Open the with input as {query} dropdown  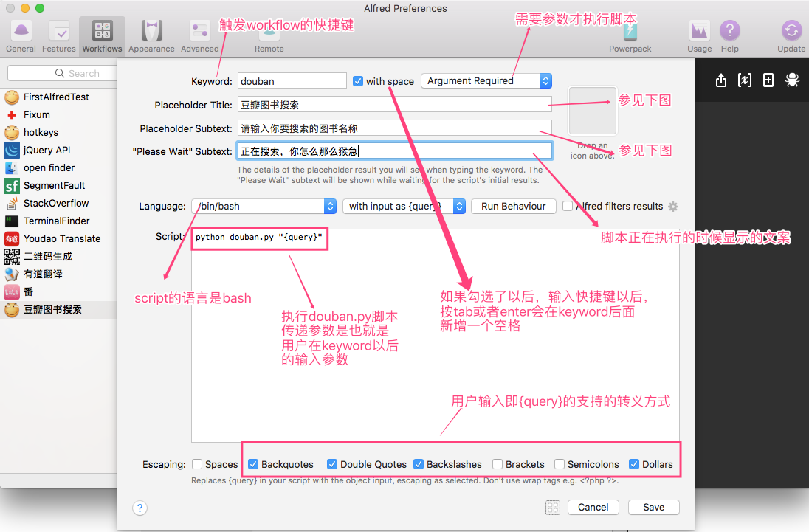click(x=404, y=206)
